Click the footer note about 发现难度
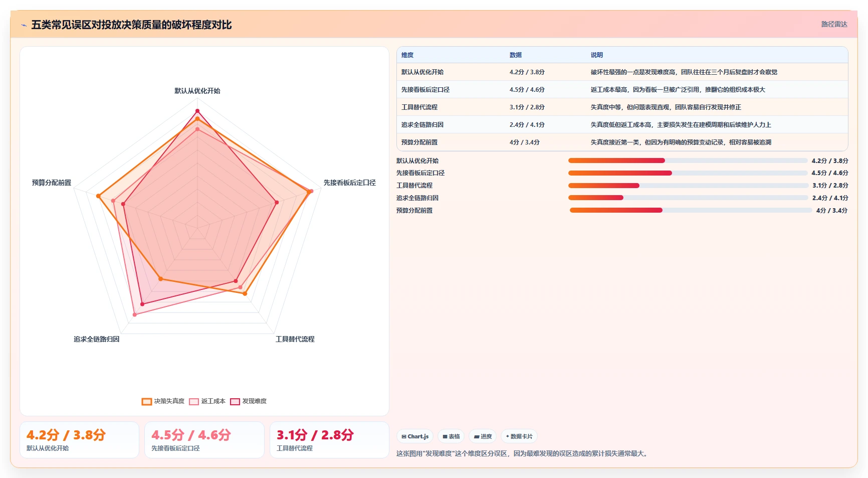Screen dimensions: 868x478 point(523,453)
